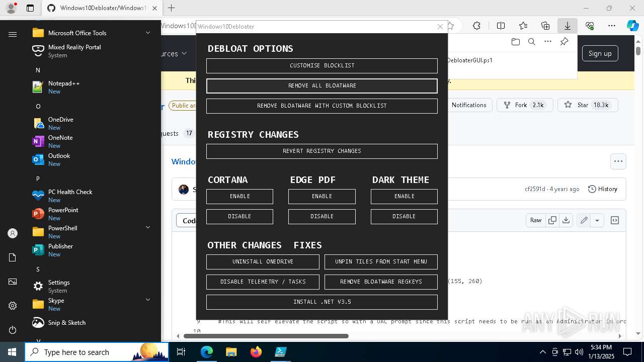Image resolution: width=644 pixels, height=362 pixels.
Task: Copy raw file icon
Action: [552, 220]
